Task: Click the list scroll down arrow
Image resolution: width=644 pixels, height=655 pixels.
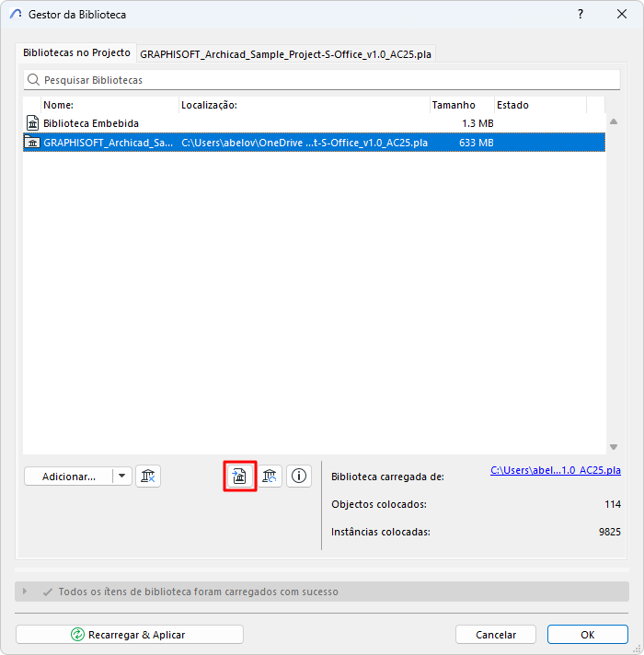Action: point(614,447)
